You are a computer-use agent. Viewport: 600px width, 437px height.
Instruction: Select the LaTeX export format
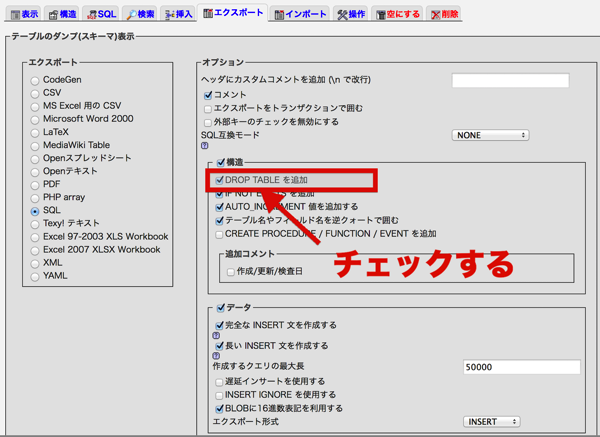point(35,133)
